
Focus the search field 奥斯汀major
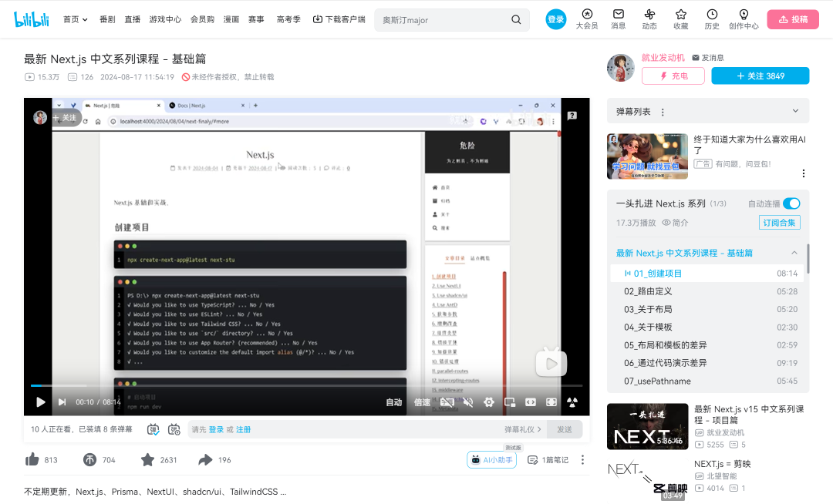pyautogui.click(x=443, y=19)
